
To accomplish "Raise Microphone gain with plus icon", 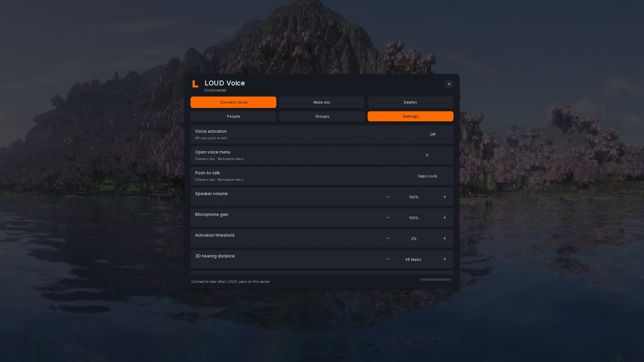I will (x=445, y=218).
